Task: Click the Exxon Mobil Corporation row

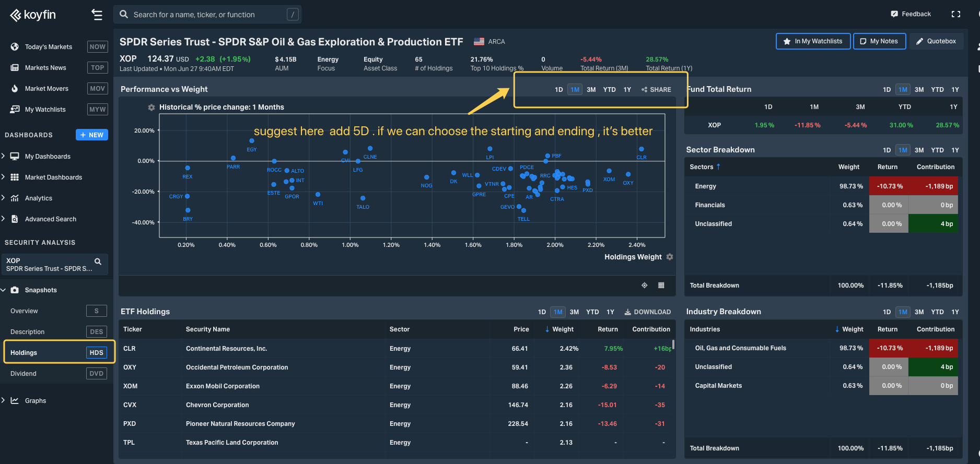Action: 396,386
